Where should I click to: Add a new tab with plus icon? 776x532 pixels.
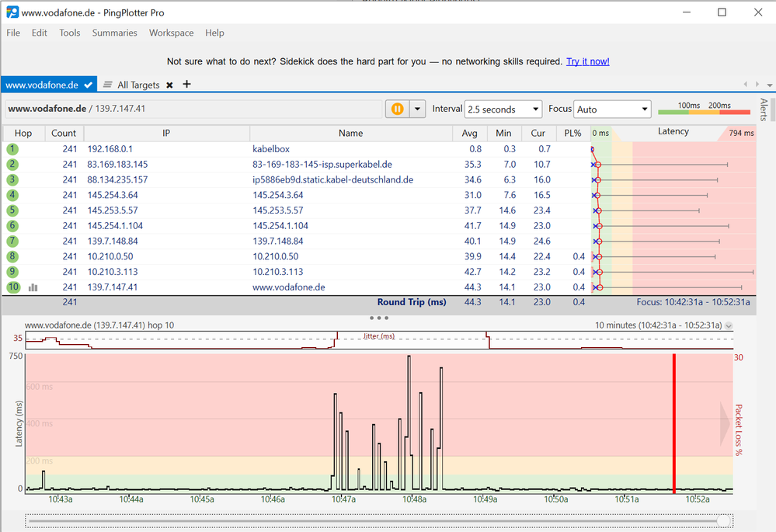(x=186, y=84)
